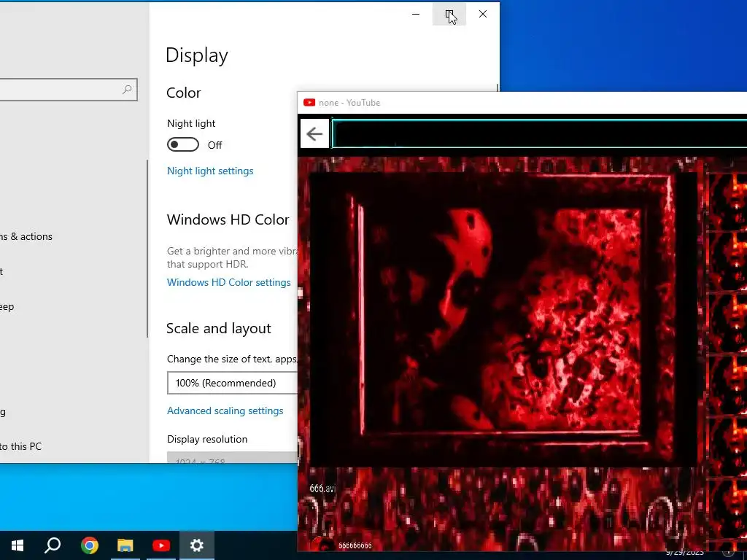The height and width of the screenshot is (560, 747).
Task: Open Night light settings link
Action: coord(210,171)
